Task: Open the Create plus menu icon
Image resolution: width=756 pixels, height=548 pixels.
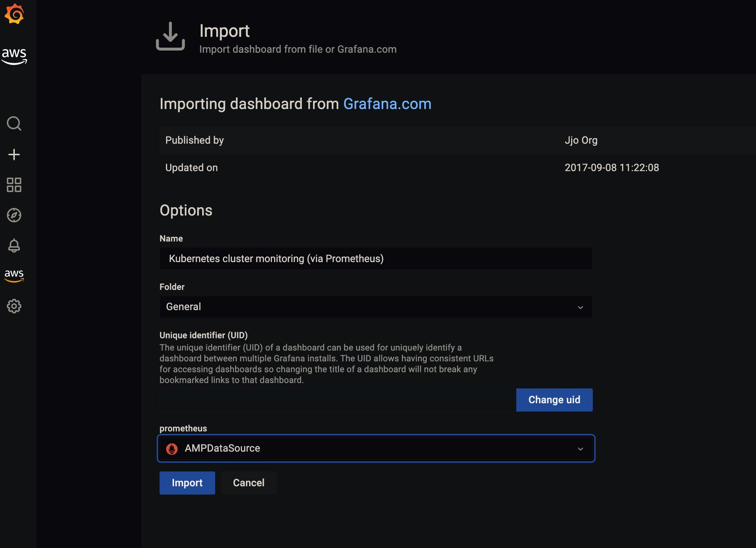Action: pos(14,155)
